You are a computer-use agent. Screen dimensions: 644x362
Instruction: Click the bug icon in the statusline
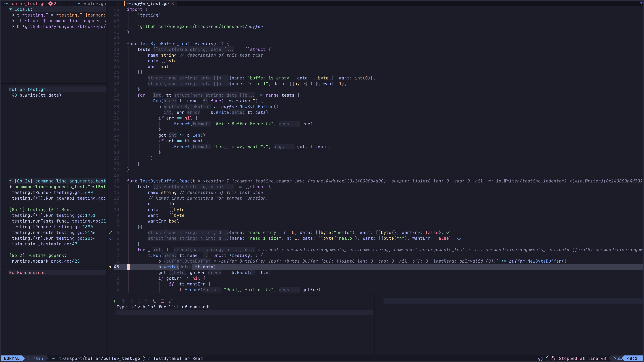pyautogui.click(x=553, y=358)
